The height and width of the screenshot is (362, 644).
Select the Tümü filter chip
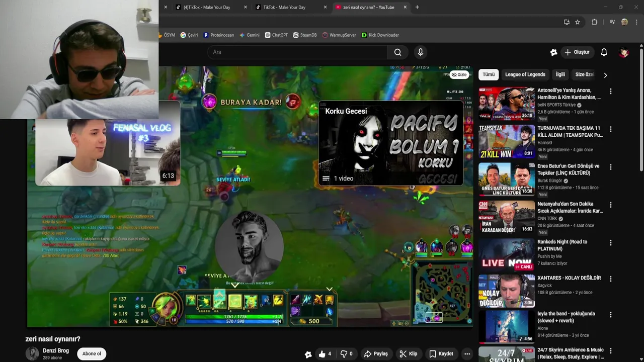489,74
